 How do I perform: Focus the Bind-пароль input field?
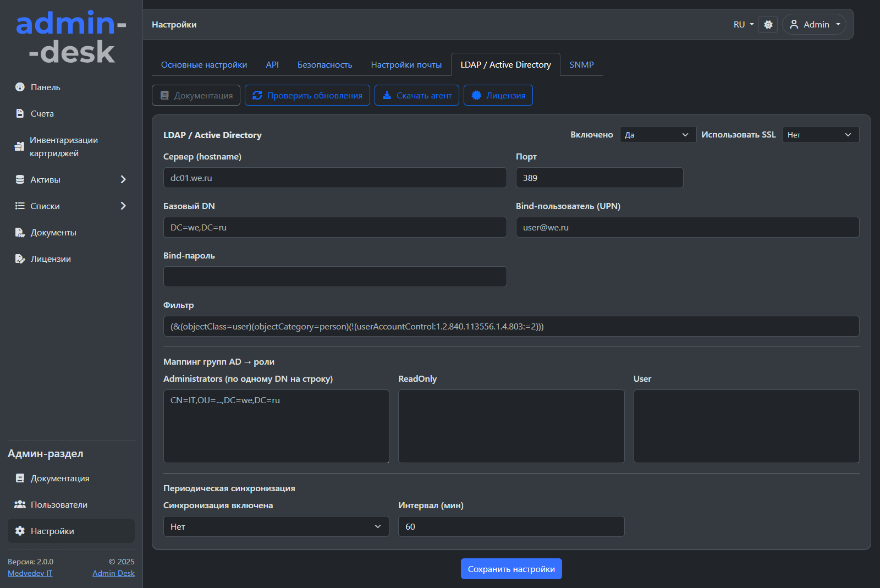coord(334,277)
